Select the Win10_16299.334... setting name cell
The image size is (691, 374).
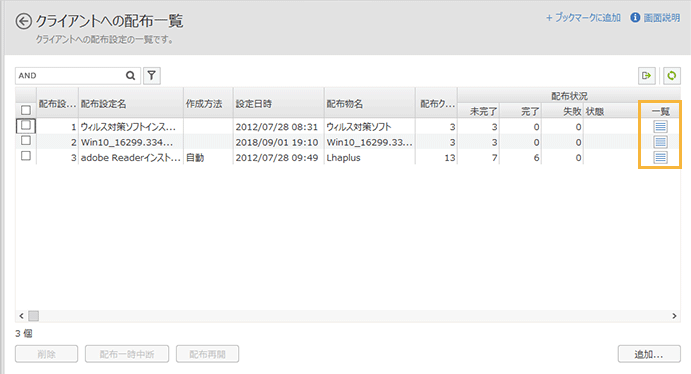(131, 142)
